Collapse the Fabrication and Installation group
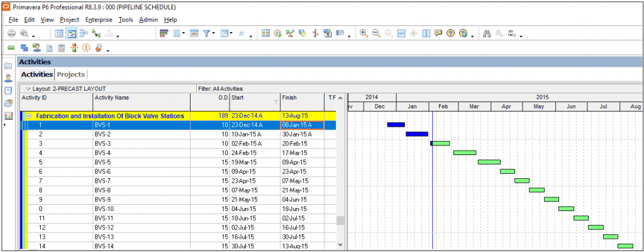This screenshot has width=644, height=252. (29, 116)
